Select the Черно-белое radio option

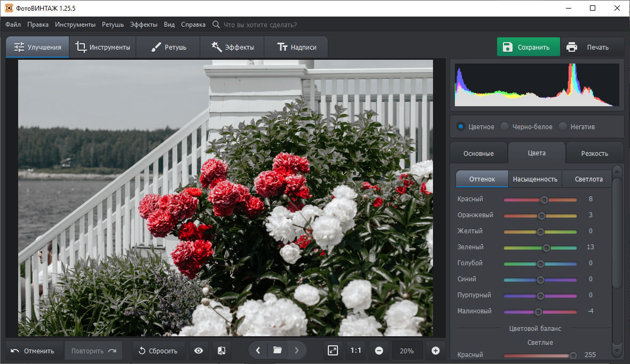[505, 126]
